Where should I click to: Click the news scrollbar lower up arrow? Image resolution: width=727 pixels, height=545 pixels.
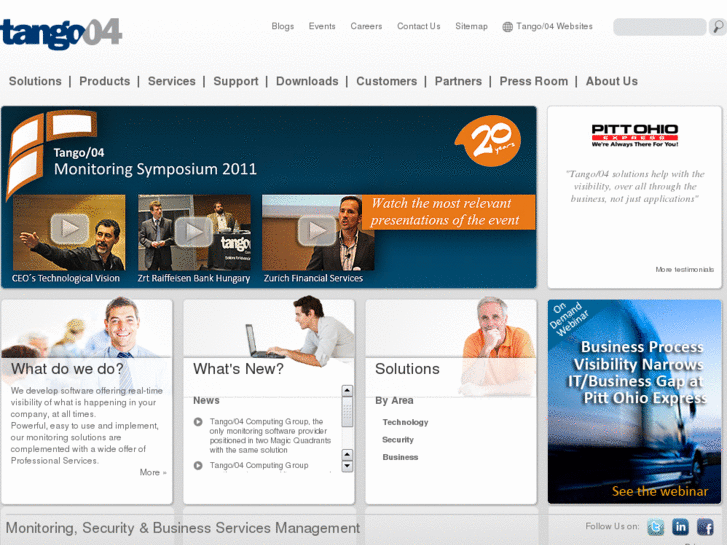coord(347,455)
